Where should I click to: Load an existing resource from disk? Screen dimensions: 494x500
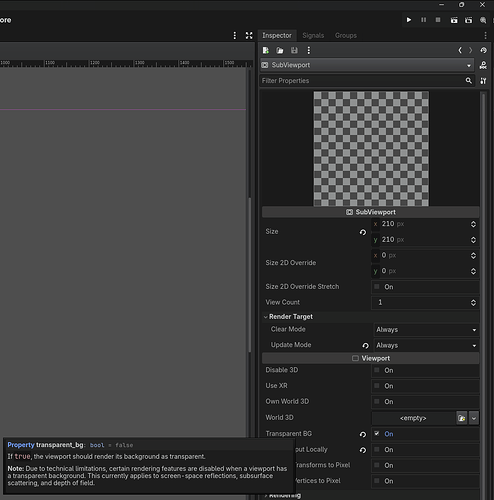[x=280, y=50]
